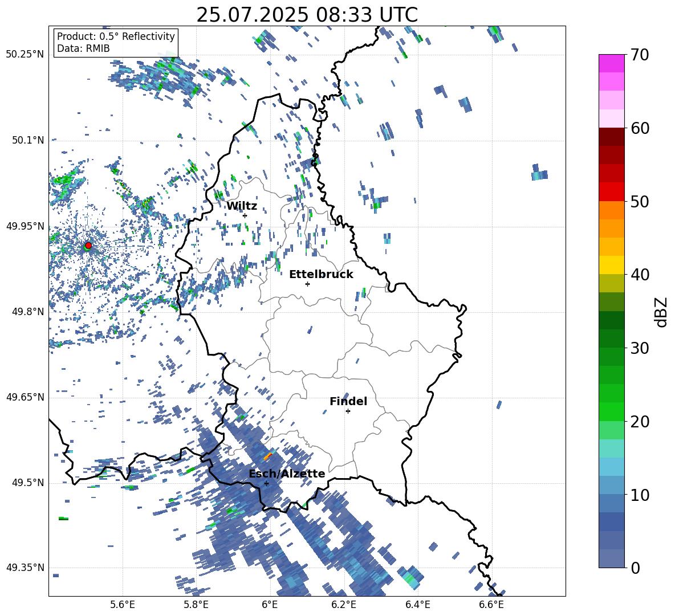Click the 49.35°N latitude label
Viewport: 675px width, 616px height.
tap(25, 568)
